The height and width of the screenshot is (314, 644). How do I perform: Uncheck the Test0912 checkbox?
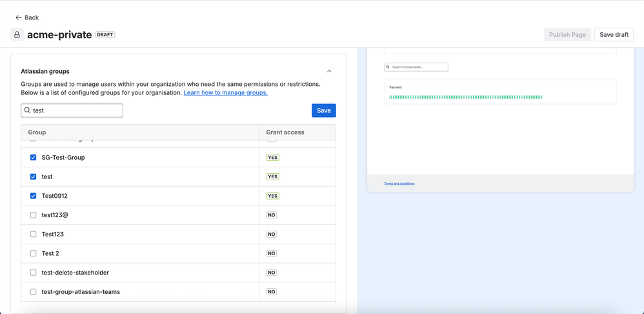click(x=34, y=196)
